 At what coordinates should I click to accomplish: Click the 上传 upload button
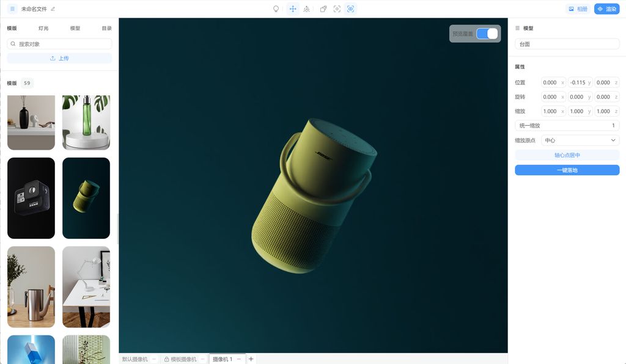[59, 59]
